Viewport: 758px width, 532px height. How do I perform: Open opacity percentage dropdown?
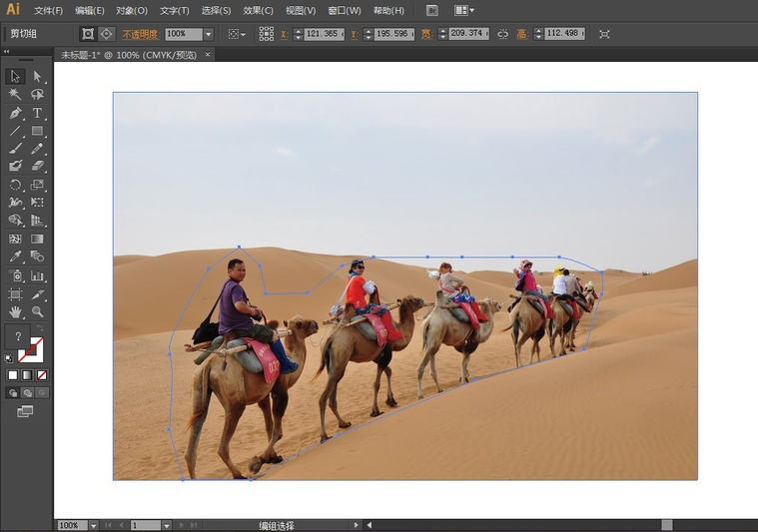click(209, 34)
